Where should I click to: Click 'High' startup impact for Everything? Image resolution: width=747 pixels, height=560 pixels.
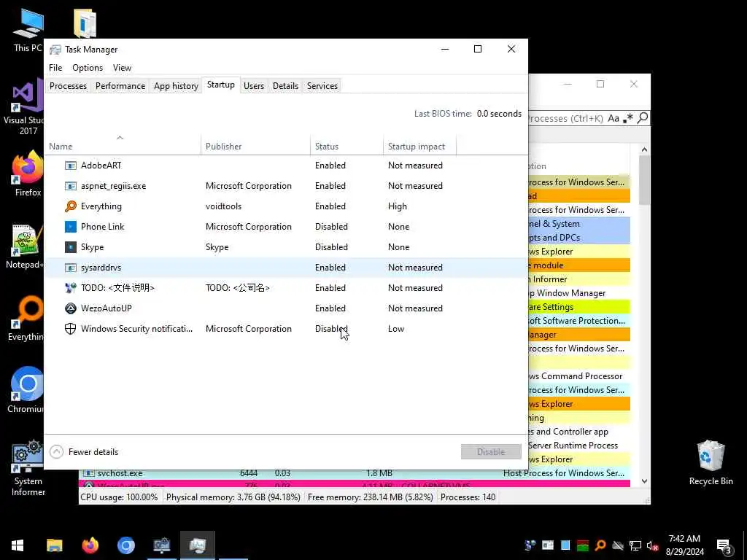[x=398, y=206]
